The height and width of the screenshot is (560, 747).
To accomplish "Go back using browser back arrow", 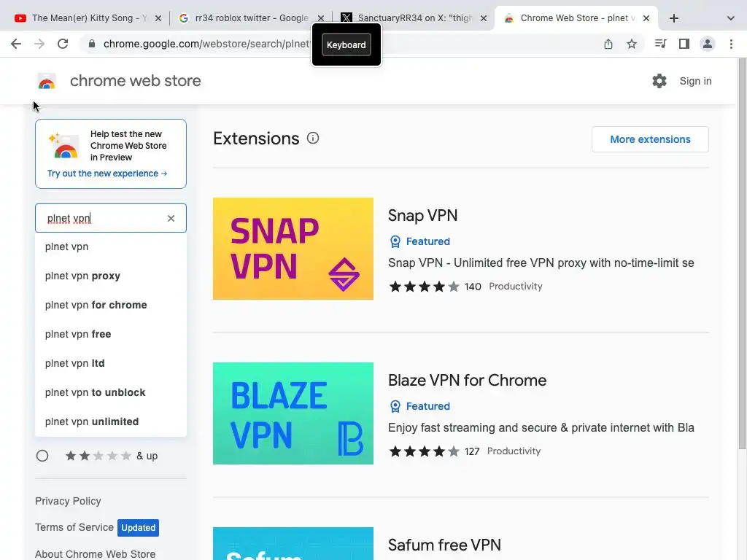I will point(16,44).
